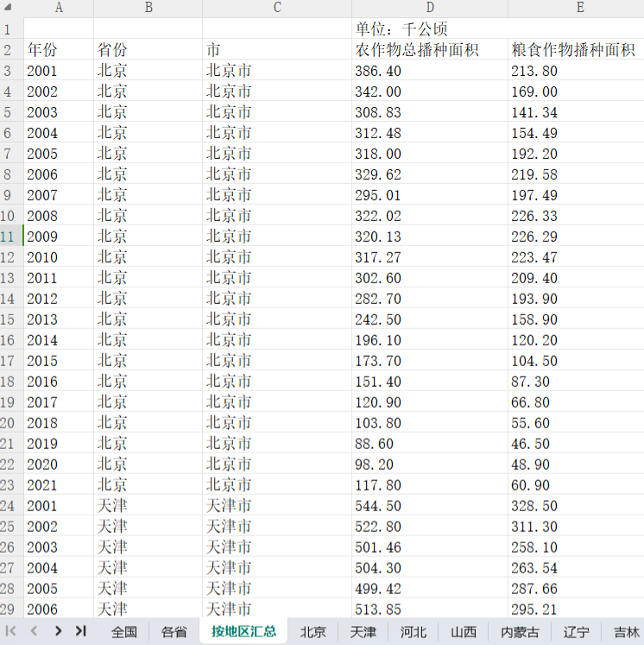Click the 省份 header cell
The height and width of the screenshot is (645, 644).
(148, 50)
